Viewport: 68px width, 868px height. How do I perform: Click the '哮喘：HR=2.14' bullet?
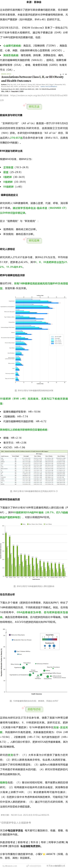tap(12, 438)
